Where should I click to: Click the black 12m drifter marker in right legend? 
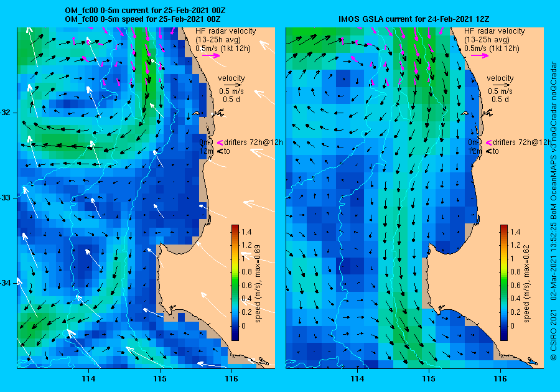click(489, 151)
